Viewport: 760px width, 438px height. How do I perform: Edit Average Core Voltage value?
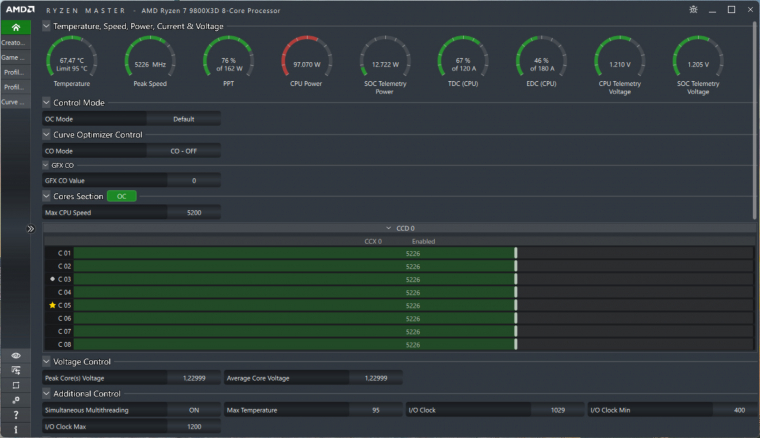(x=376, y=378)
